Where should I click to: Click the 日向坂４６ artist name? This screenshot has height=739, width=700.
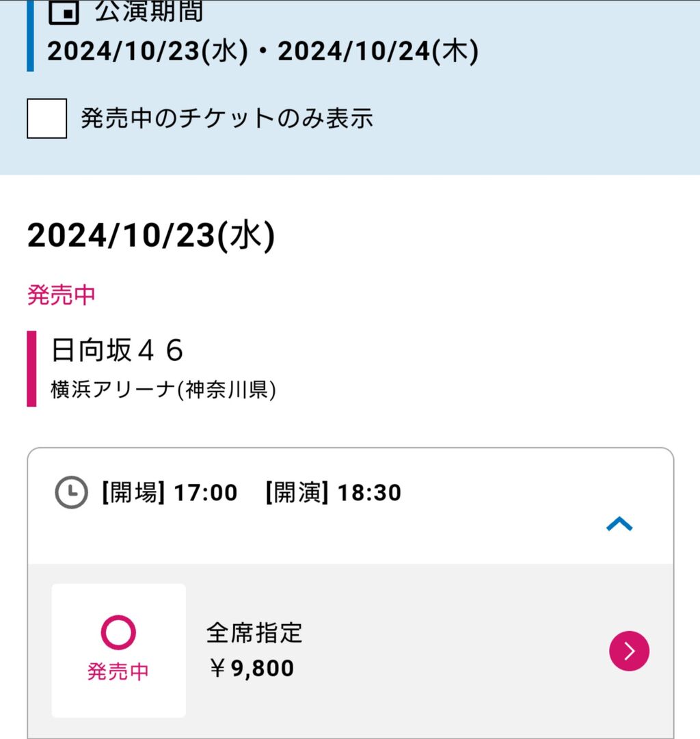pyautogui.click(x=117, y=350)
